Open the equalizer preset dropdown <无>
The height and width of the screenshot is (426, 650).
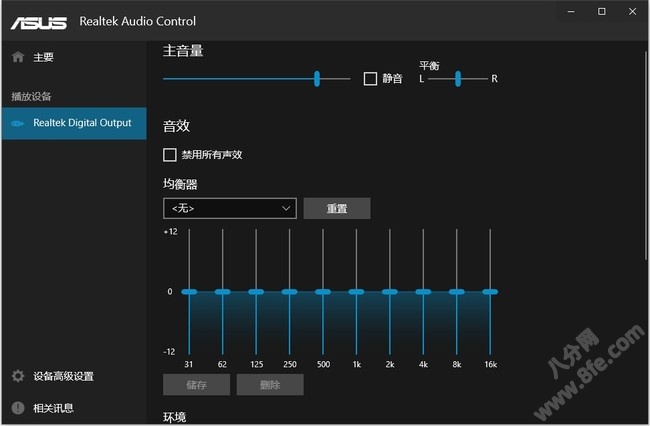point(230,208)
